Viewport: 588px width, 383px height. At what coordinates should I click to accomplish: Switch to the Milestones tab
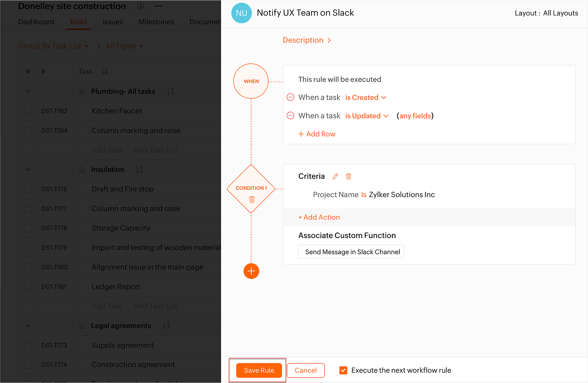click(x=156, y=22)
